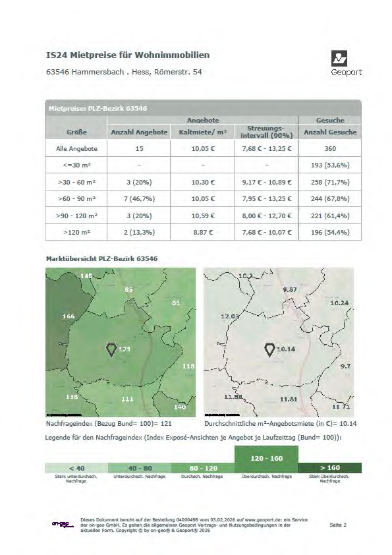Click the 'Angebote' column group header
392x555 pixels.
[x=203, y=120]
